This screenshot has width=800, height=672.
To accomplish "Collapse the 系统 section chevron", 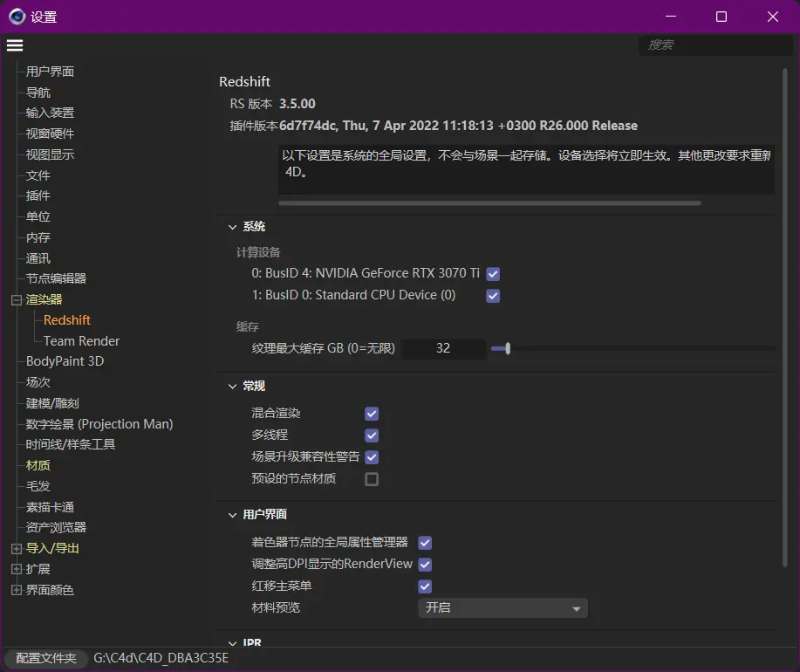I will coord(232,227).
